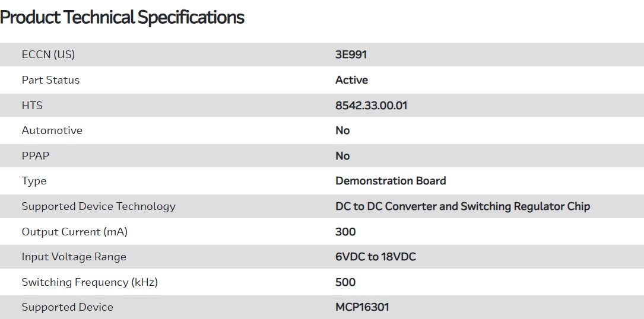The width and height of the screenshot is (644, 319).
Task: Select the MCP16301 supported device value
Action: [x=362, y=307]
